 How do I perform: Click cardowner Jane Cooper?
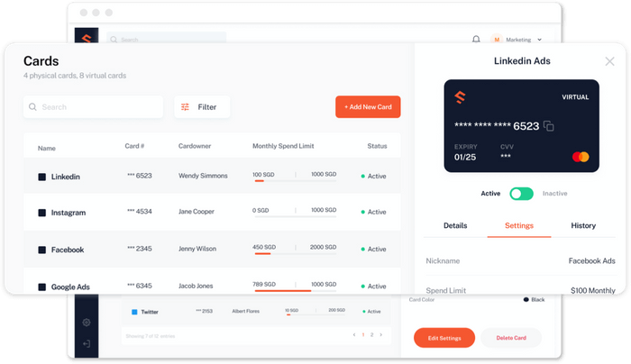197,212
